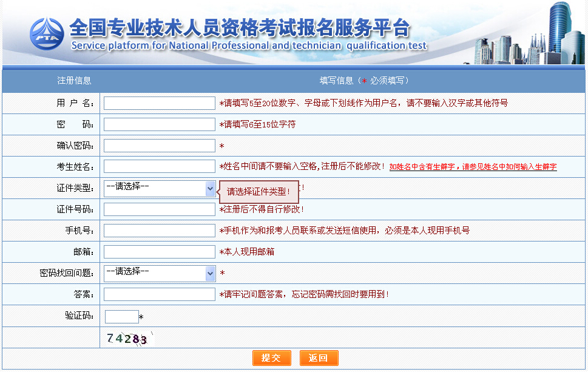588x372 pixels.
Task: Click the arrow of the 证件类型 select
Action: (211, 189)
